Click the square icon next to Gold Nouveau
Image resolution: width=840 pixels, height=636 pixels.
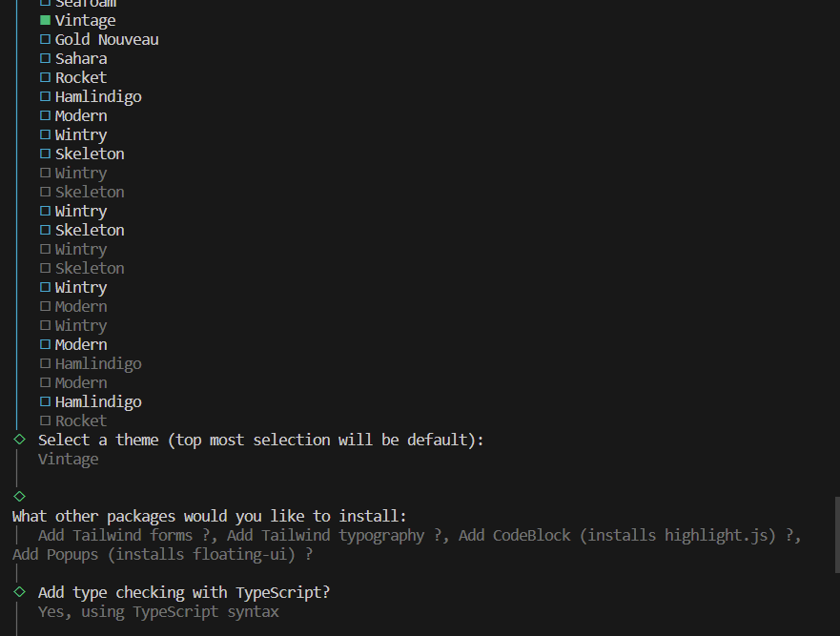(44, 39)
